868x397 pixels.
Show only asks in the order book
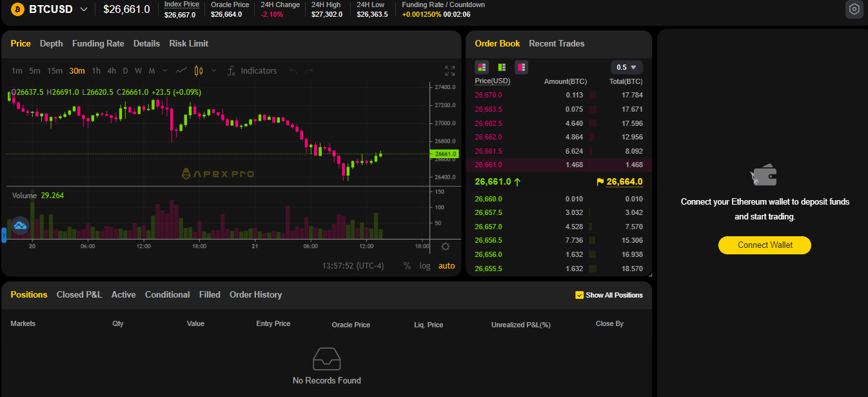point(521,67)
